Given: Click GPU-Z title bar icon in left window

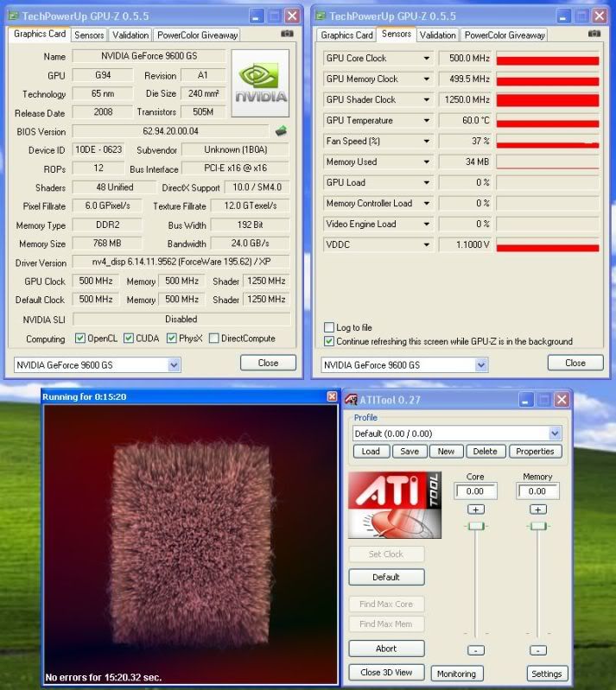Looking at the screenshot, I should pos(14,16).
